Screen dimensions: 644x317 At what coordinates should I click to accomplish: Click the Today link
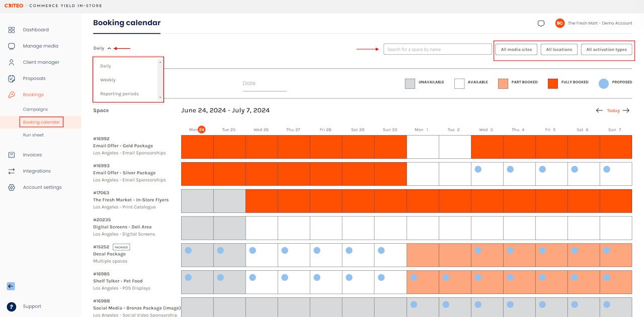click(613, 111)
